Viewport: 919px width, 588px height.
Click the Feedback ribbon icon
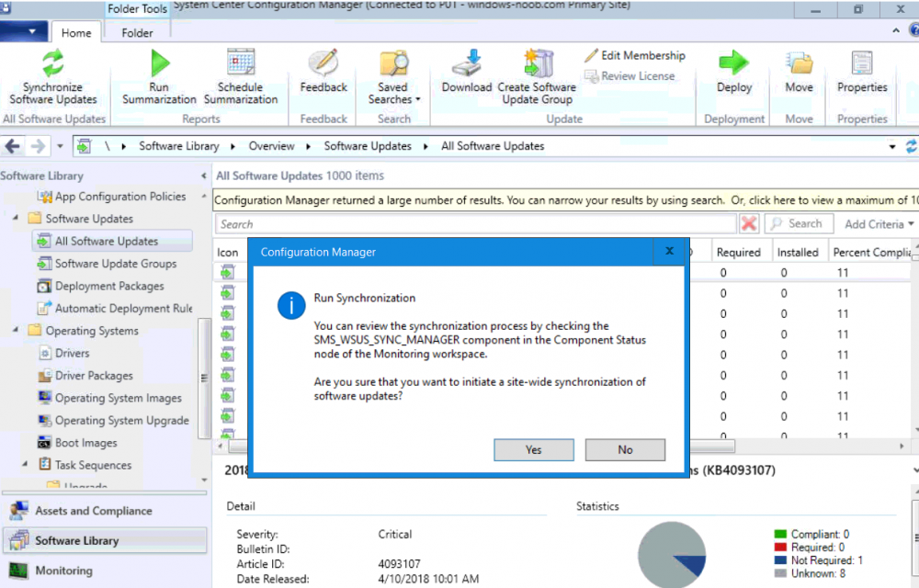tap(323, 62)
